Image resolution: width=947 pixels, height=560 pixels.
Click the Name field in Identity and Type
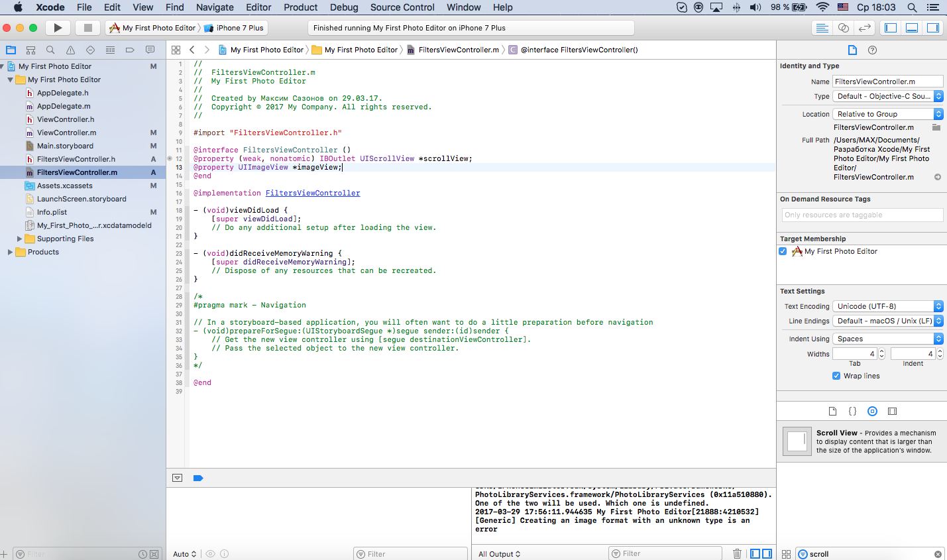[888, 82]
